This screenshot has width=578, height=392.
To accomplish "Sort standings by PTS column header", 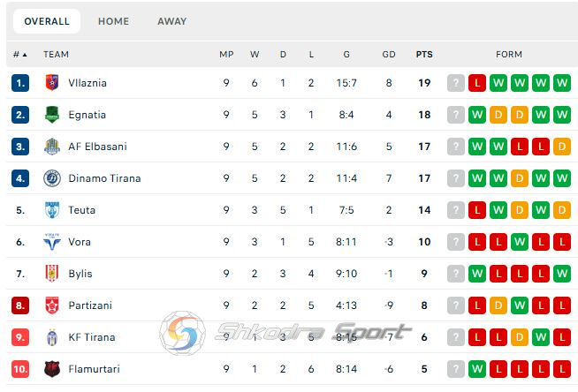I will coord(424,55).
